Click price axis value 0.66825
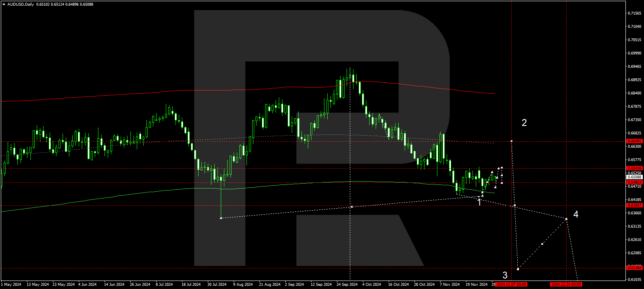 (x=634, y=133)
